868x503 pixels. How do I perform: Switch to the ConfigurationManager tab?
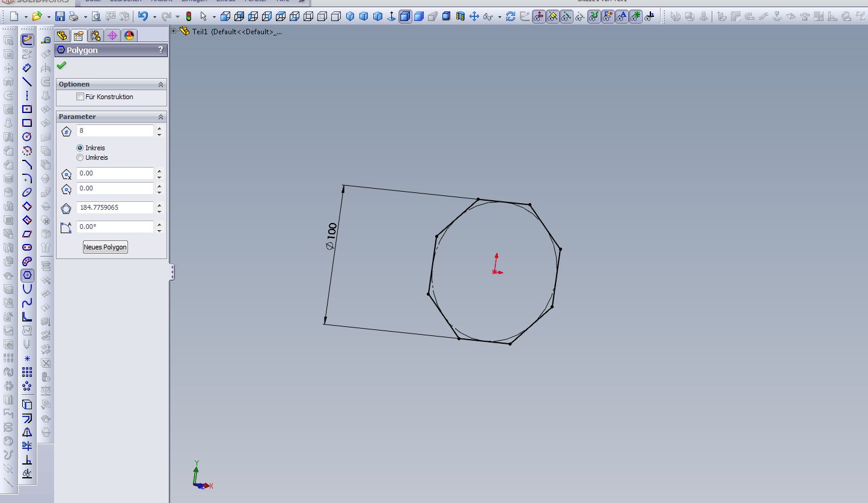pyautogui.click(x=96, y=35)
